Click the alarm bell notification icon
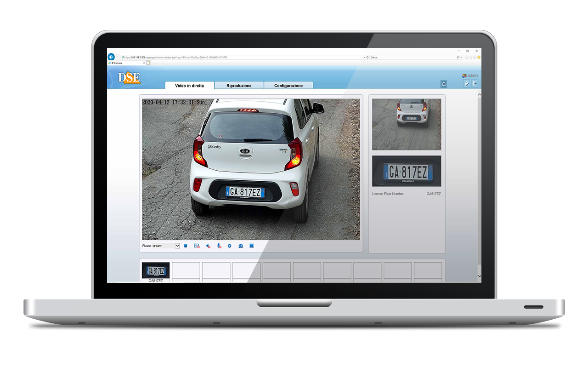588x368 pixels. (443, 84)
